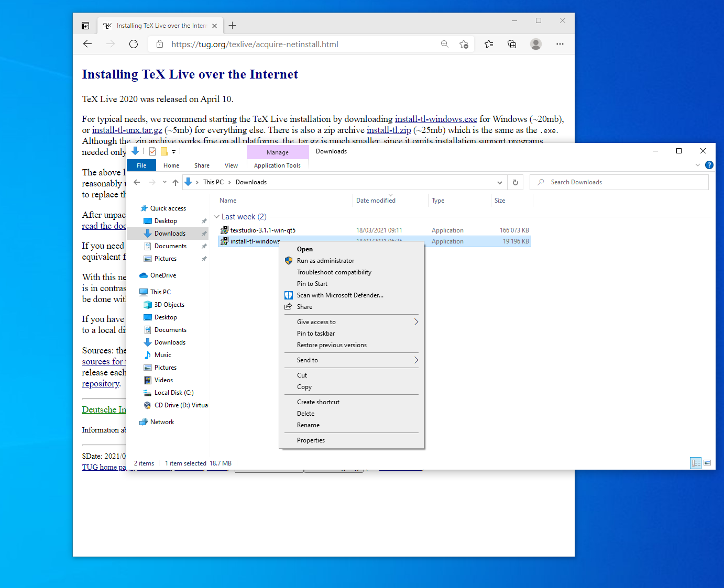Expand Give access to submenu
This screenshot has width=724, height=588.
[x=416, y=322]
